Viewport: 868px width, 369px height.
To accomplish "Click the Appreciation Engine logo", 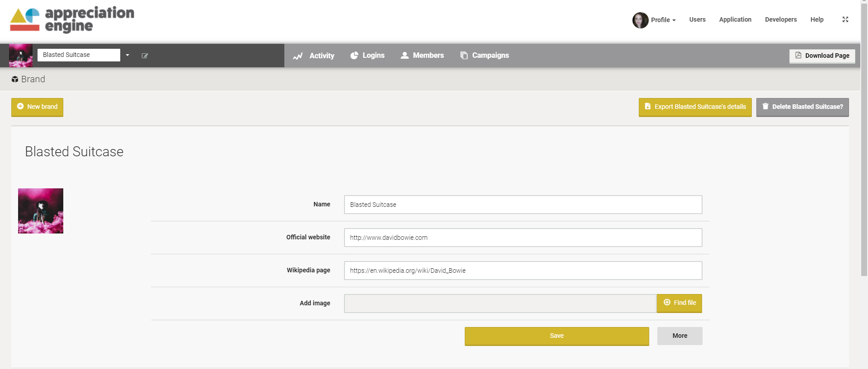I will 72,20.
